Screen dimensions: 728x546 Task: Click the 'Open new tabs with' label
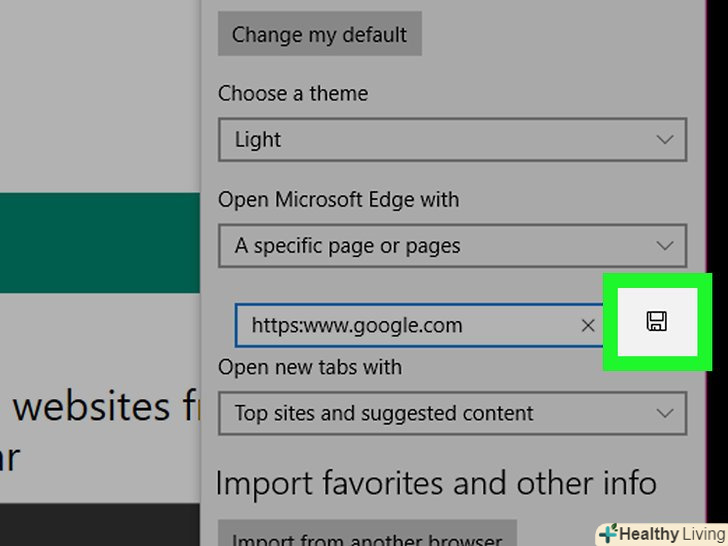click(310, 367)
